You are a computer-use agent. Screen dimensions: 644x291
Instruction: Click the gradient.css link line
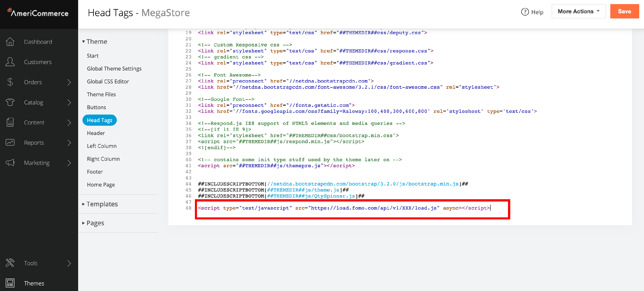[316, 63]
